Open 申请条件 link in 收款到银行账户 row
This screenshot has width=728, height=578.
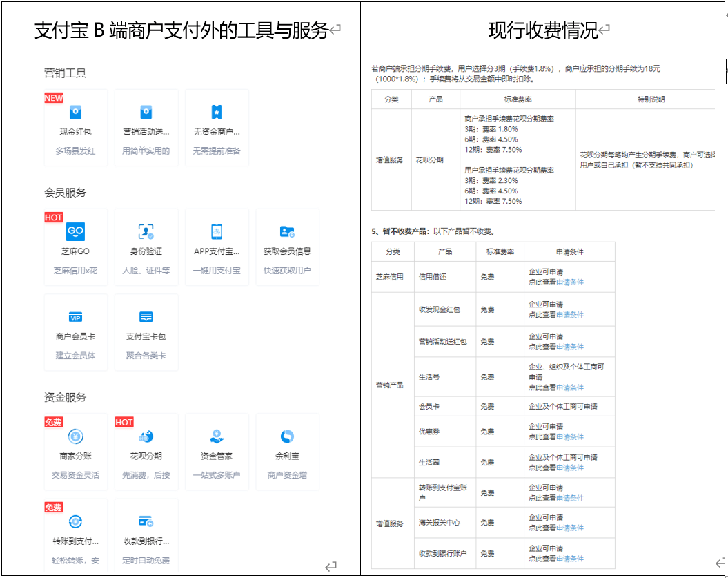(x=570, y=559)
